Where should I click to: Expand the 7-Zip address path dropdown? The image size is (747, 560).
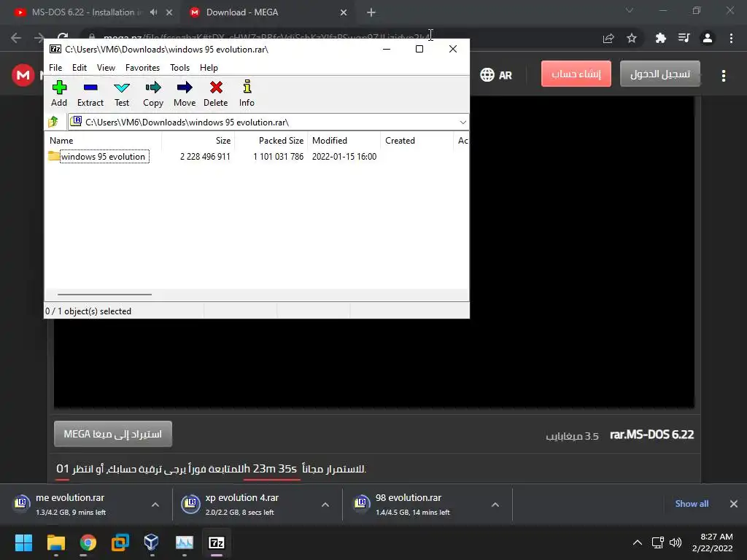[462, 122]
